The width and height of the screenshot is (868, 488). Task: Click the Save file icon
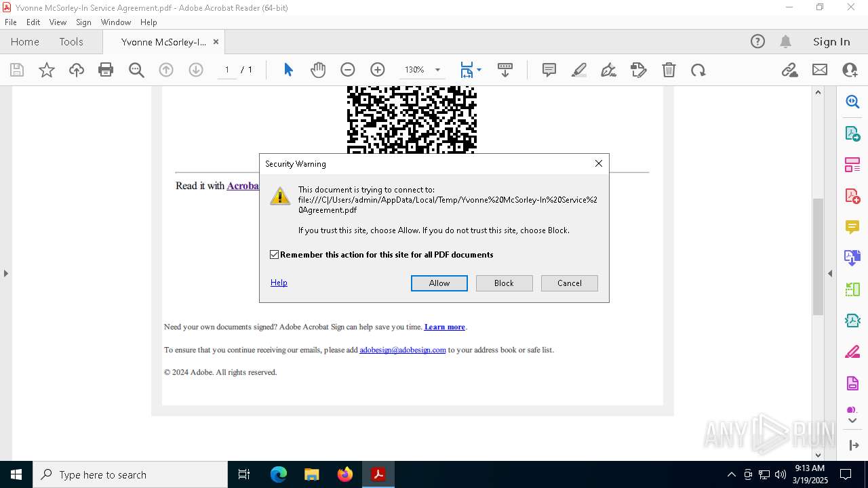pos(17,70)
